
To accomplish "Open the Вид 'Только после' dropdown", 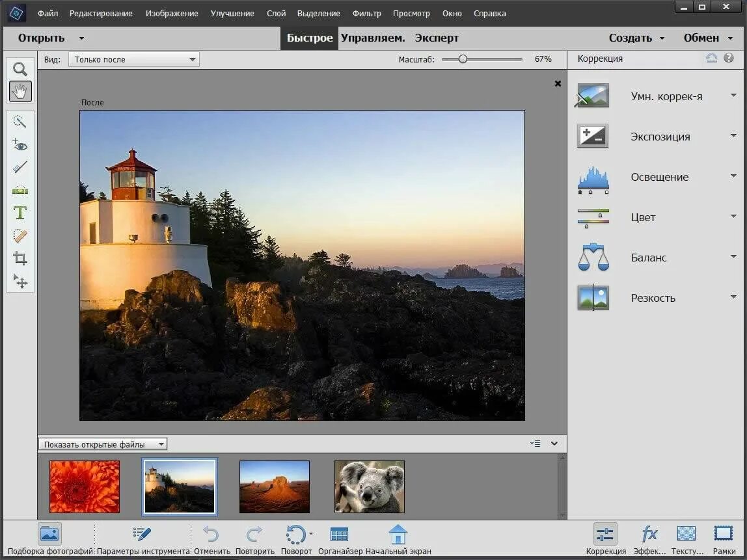I will 134,60.
